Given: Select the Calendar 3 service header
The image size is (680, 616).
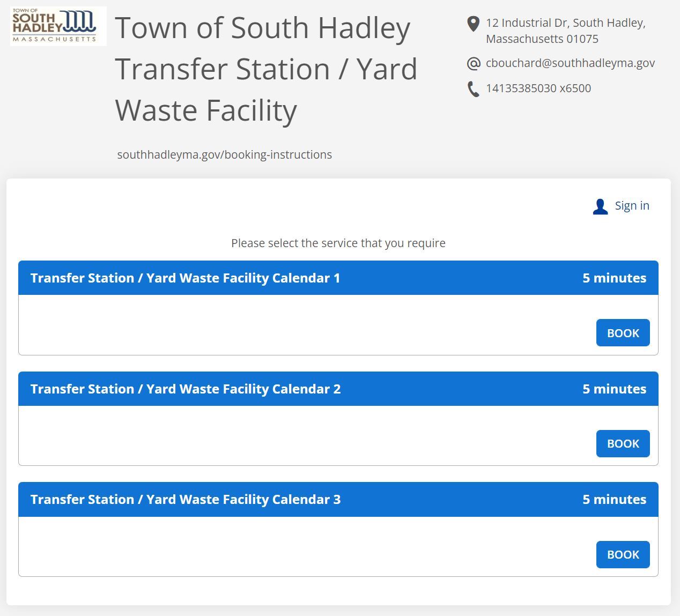Looking at the screenshot, I should coord(186,500).
